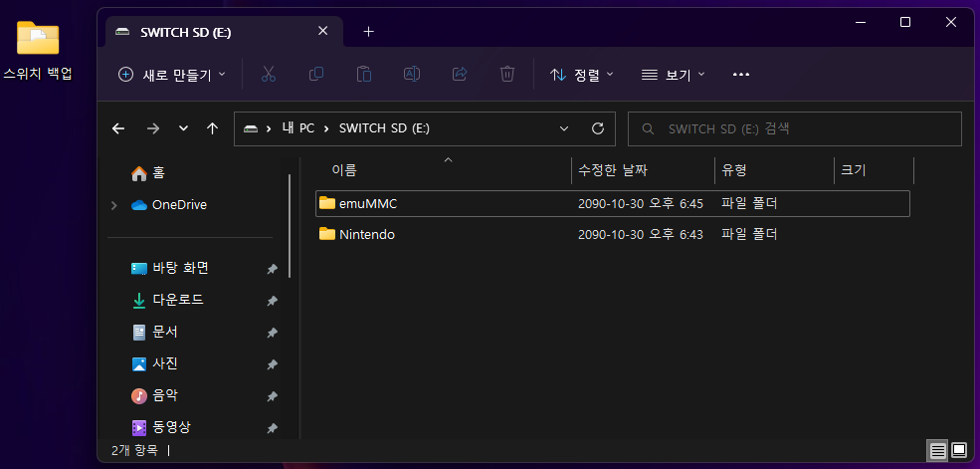
Task: Expand the address bar history dropdown
Action: coord(564,128)
